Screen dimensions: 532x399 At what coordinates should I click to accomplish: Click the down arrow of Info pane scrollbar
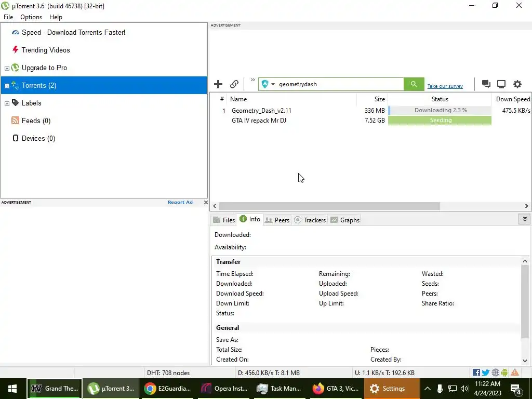pos(525,361)
